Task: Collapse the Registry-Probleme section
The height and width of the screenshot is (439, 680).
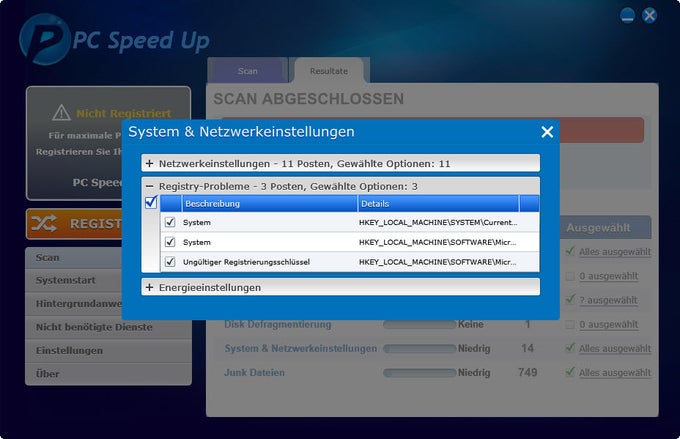Action: pyautogui.click(x=150, y=186)
